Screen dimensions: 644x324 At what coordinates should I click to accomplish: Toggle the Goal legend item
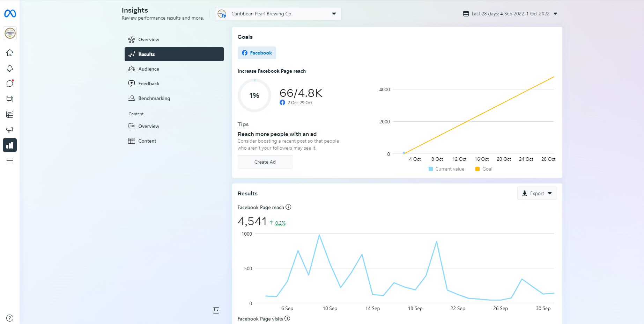(x=484, y=169)
